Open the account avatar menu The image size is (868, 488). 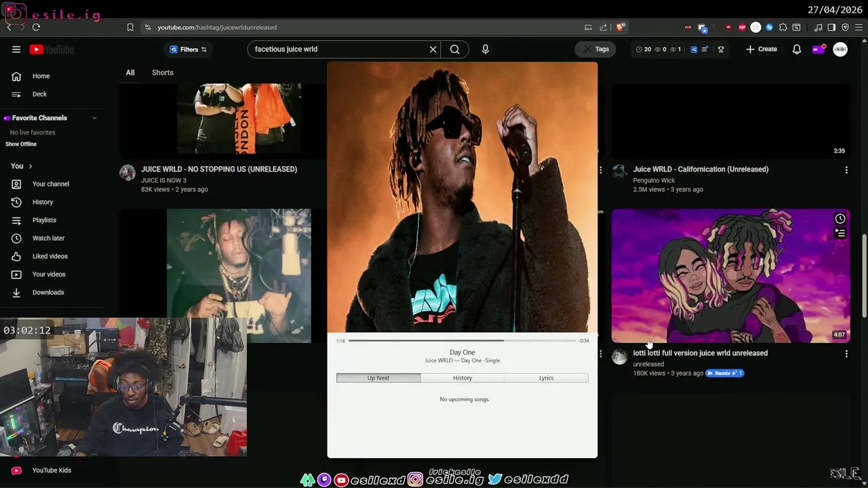point(840,49)
